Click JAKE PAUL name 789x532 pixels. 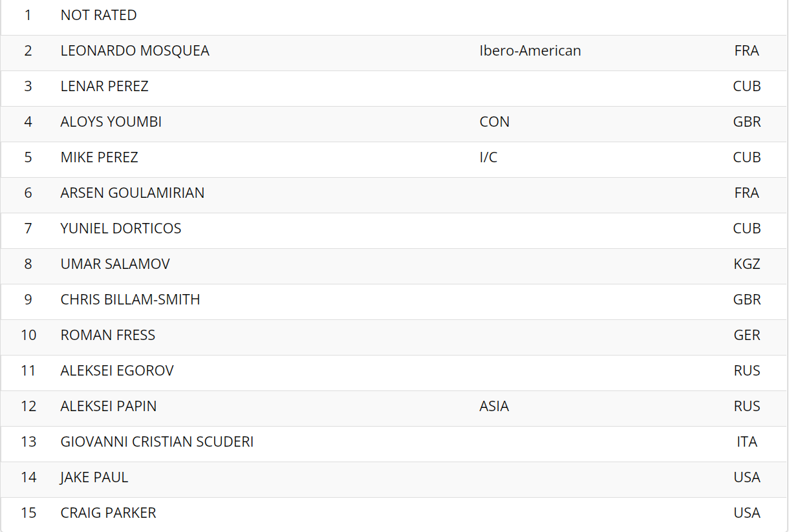coord(94,477)
